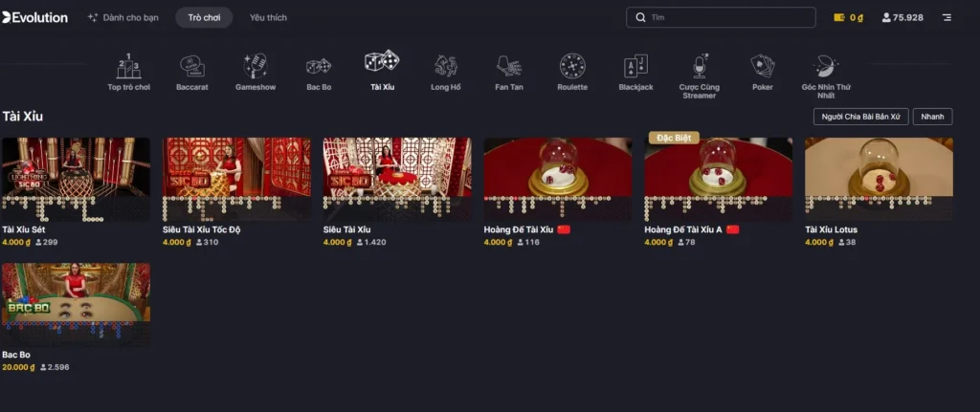This screenshot has width=980, height=412.
Task: Open the Poker category icon
Action: click(x=763, y=73)
